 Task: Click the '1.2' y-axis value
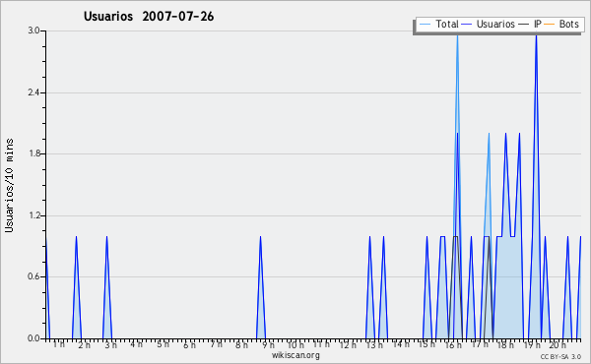point(33,215)
